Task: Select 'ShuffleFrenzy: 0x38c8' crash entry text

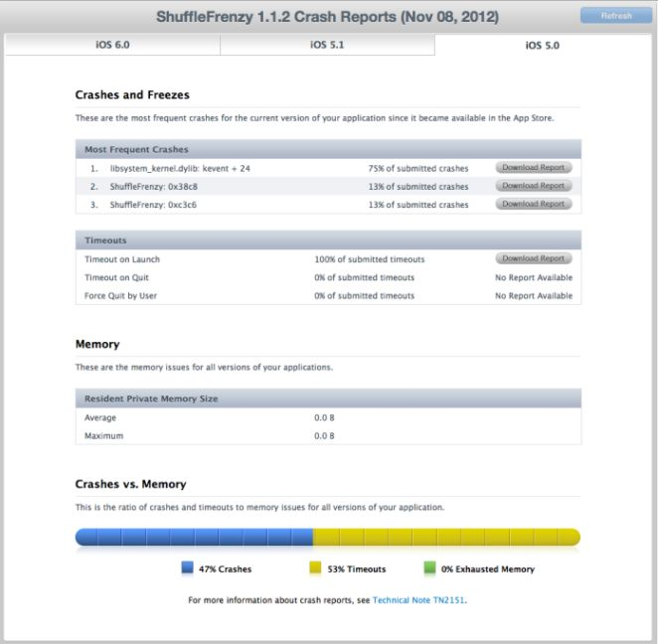Action: point(154,187)
